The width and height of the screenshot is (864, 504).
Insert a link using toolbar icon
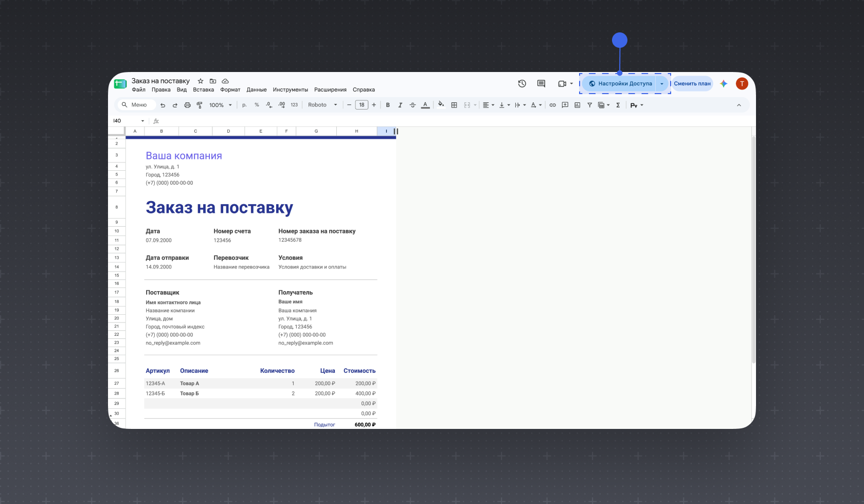pos(553,105)
